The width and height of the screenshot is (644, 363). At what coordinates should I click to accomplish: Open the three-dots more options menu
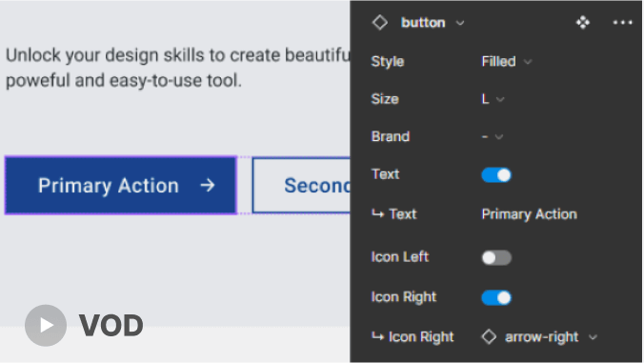(x=622, y=22)
